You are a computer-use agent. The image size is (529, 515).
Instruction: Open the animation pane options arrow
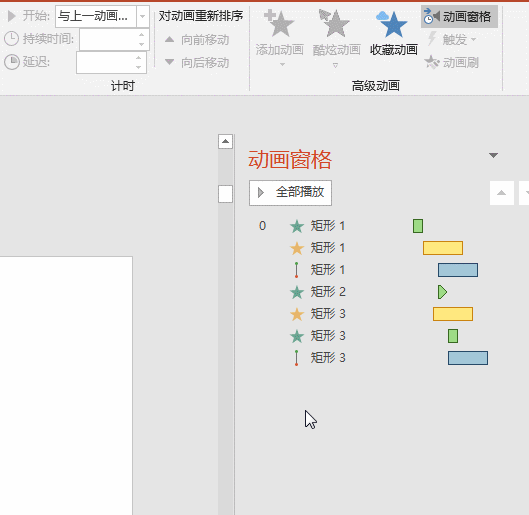pyautogui.click(x=493, y=155)
